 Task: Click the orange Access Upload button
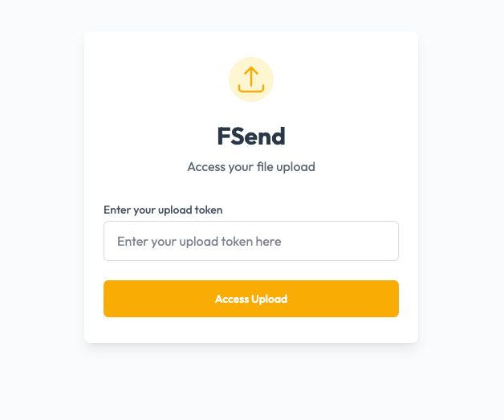click(251, 299)
